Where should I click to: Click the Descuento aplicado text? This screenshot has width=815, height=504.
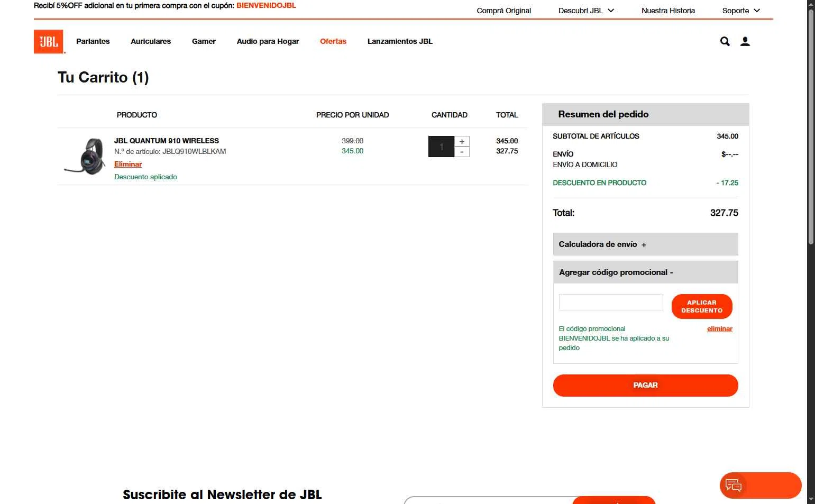[x=145, y=177]
